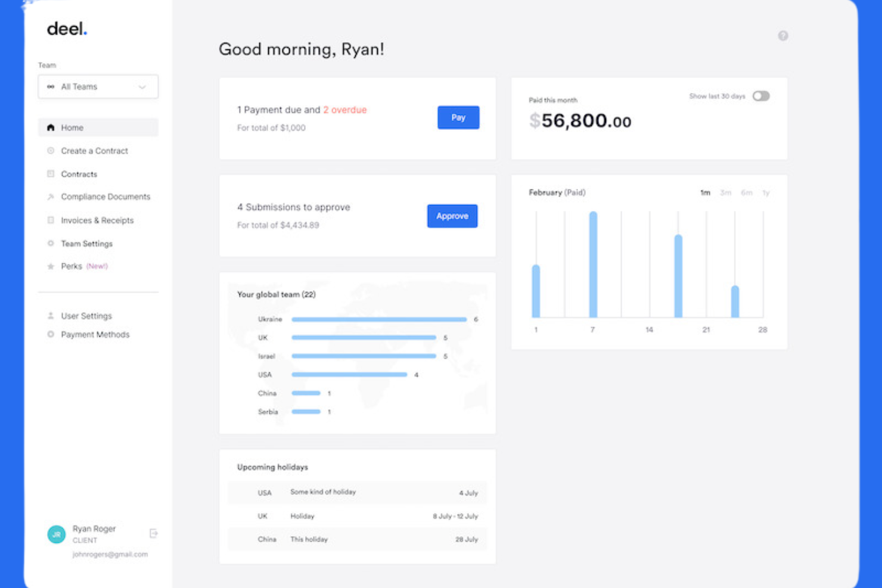Open Payment Methods from the sidebar icon
Image resolution: width=882 pixels, height=588 pixels.
pos(51,334)
